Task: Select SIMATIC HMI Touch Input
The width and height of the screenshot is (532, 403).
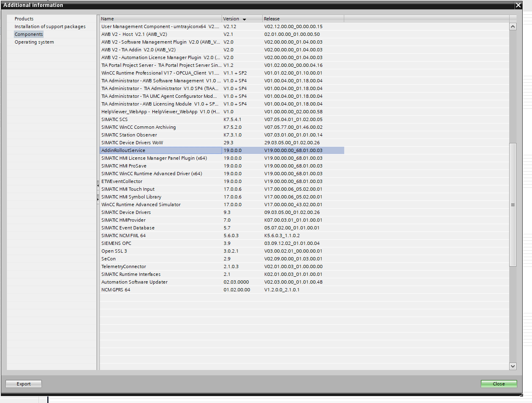Action: [222, 189]
